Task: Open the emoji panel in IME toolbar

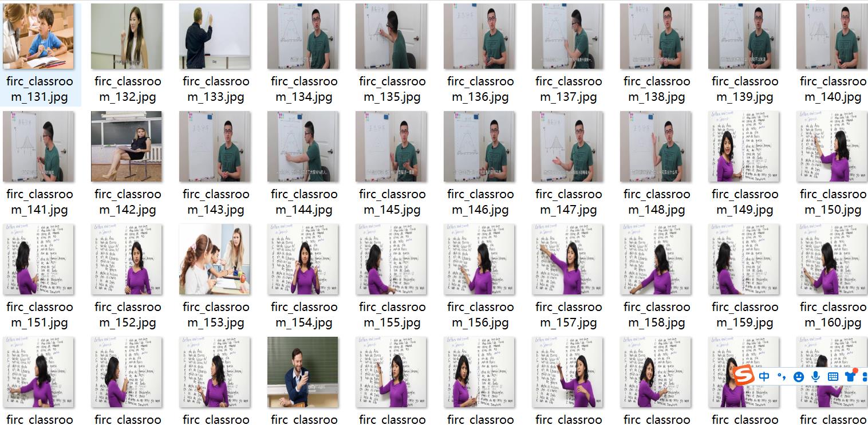Action: (x=799, y=376)
